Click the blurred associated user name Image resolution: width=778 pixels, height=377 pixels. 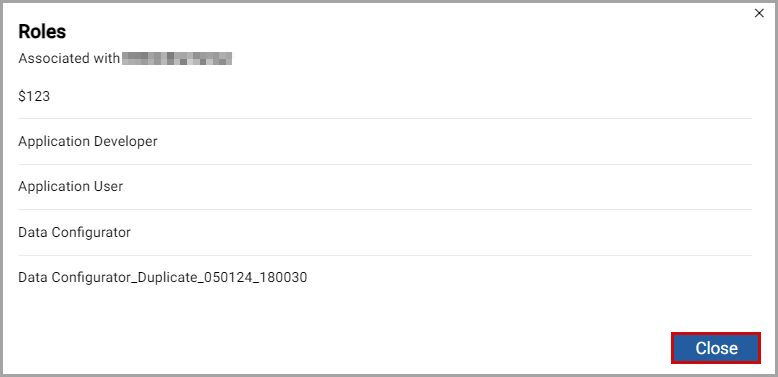(177, 59)
